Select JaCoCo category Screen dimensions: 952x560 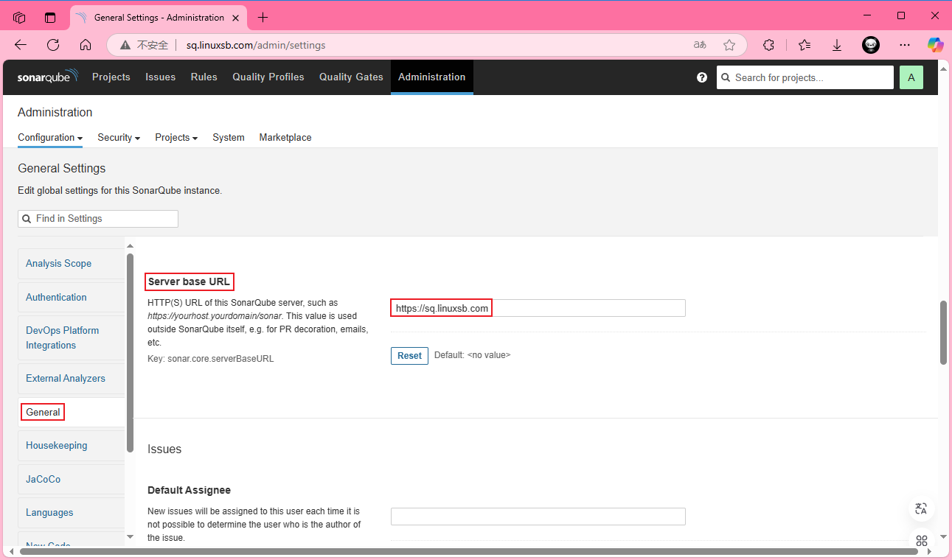[x=72, y=479]
